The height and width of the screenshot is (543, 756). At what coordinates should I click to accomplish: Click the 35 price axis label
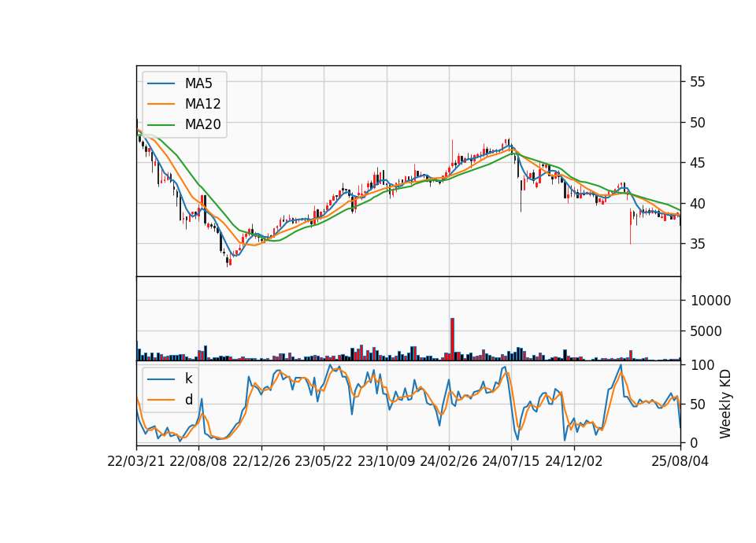point(697,244)
